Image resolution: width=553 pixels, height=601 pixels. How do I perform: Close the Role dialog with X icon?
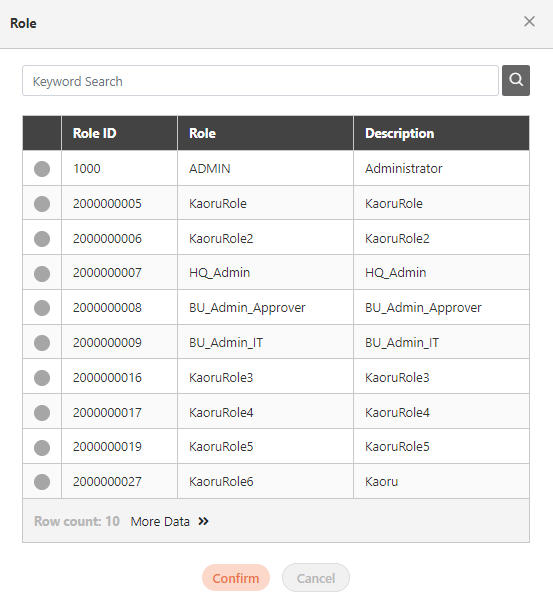click(x=529, y=21)
